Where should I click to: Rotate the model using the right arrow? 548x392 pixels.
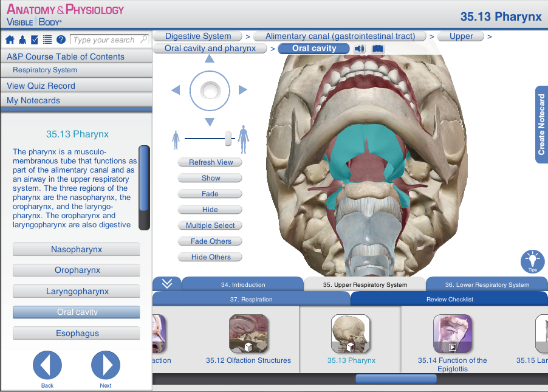(243, 90)
